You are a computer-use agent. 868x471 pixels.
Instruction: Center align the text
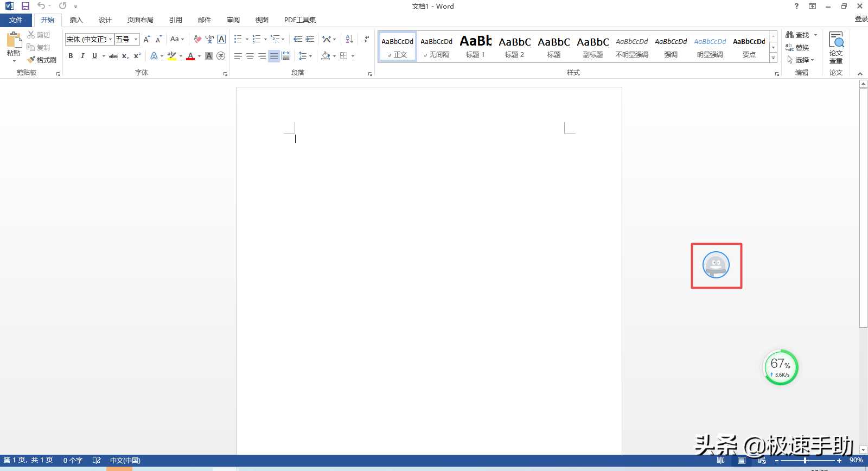250,56
